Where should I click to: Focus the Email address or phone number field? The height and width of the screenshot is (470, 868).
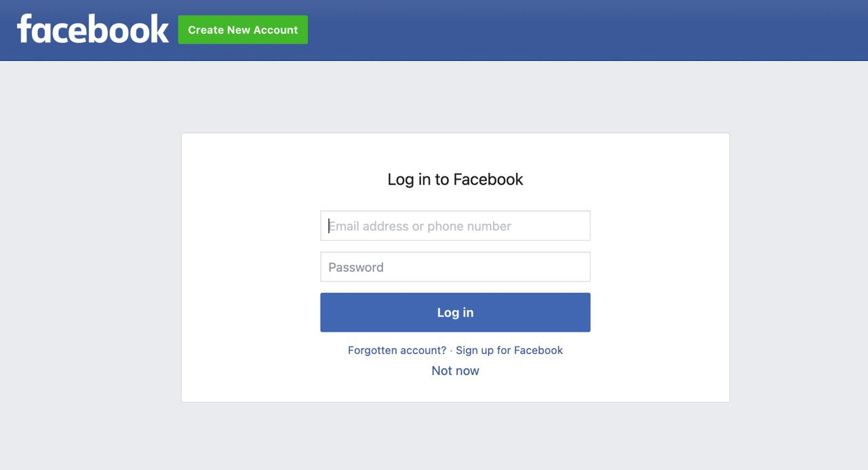pyautogui.click(x=455, y=226)
